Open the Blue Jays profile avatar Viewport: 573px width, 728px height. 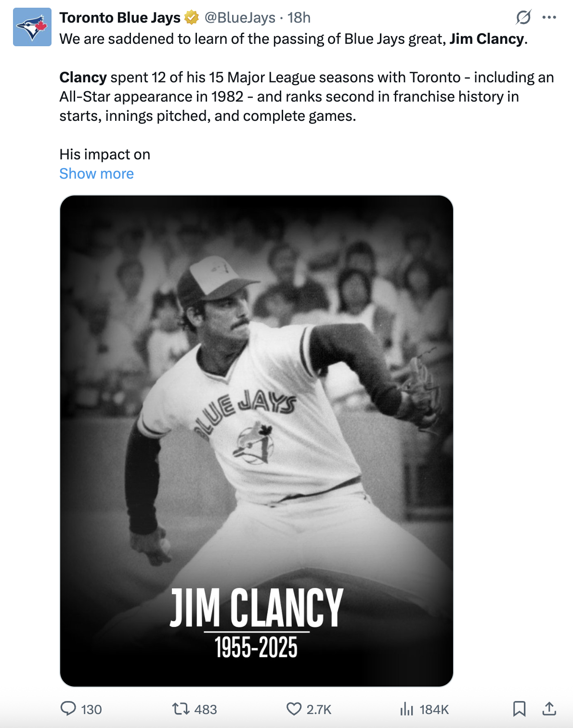coord(32,27)
